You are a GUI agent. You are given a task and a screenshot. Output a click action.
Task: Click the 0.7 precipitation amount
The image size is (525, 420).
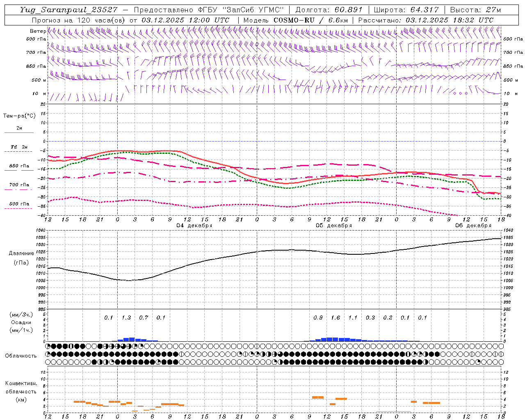click(x=144, y=317)
